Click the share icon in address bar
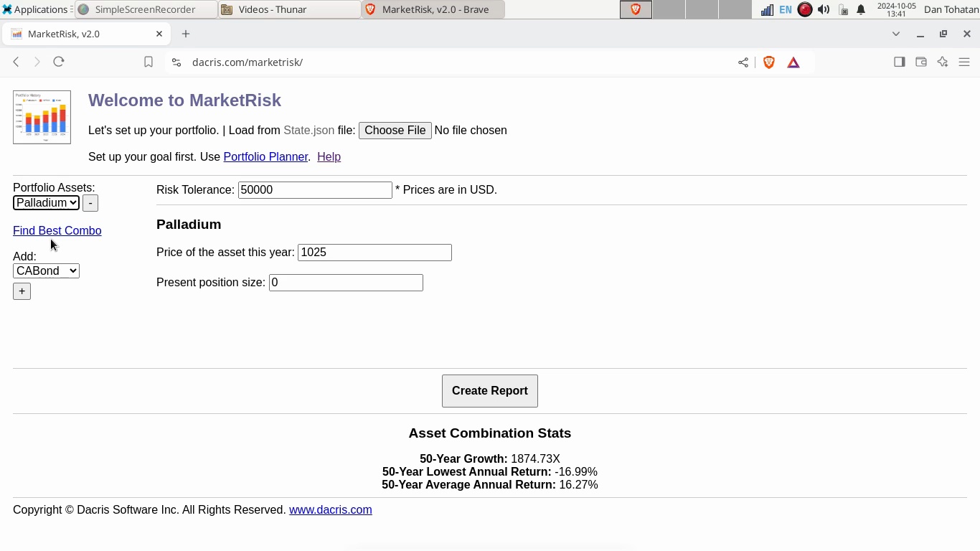Viewport: 980px width, 551px height. pyautogui.click(x=743, y=62)
